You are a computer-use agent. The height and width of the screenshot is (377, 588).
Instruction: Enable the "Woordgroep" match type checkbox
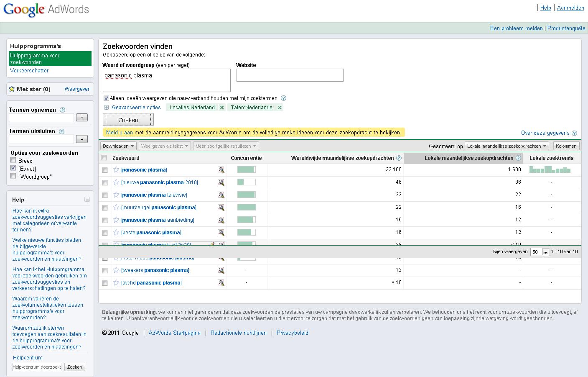(13, 176)
